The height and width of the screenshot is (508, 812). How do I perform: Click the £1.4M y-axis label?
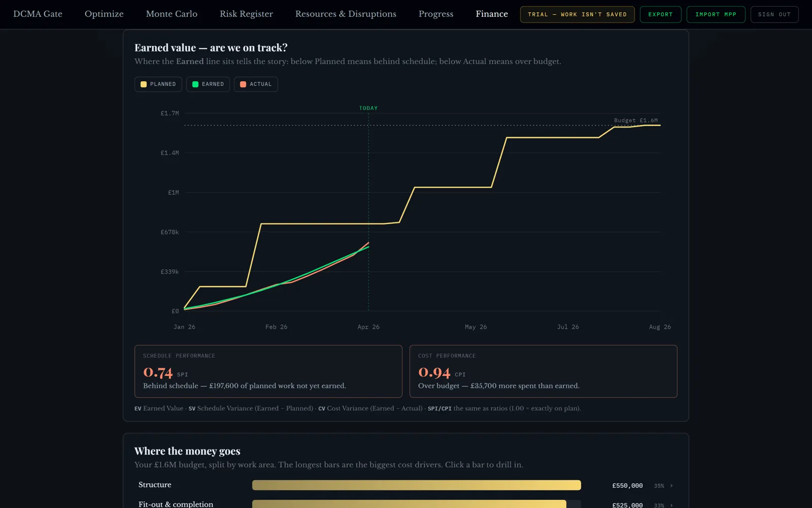point(170,153)
